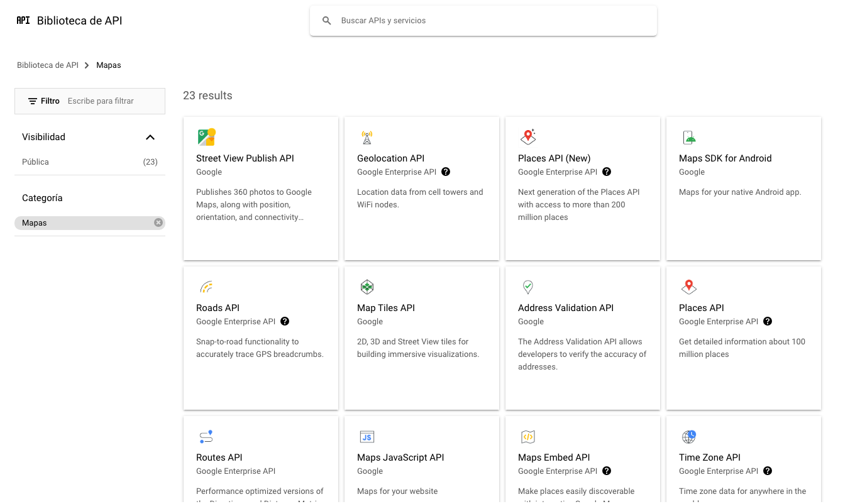Image resolution: width=855 pixels, height=504 pixels.
Task: Click the breadcrumb chevron separator
Action: pyautogui.click(x=87, y=65)
